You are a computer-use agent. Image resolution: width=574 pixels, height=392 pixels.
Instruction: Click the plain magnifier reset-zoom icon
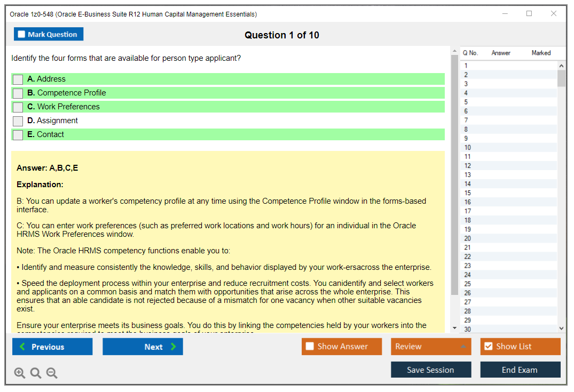click(x=36, y=373)
